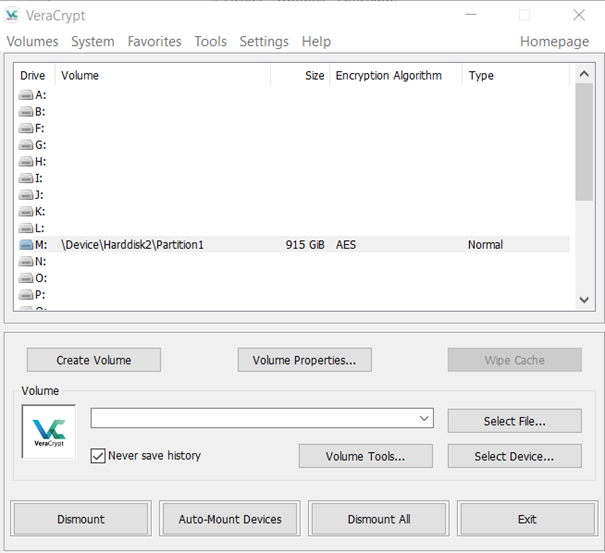Click the scroll up arrow in drive list
Viewport: 605px width, 553px height.
[x=584, y=74]
